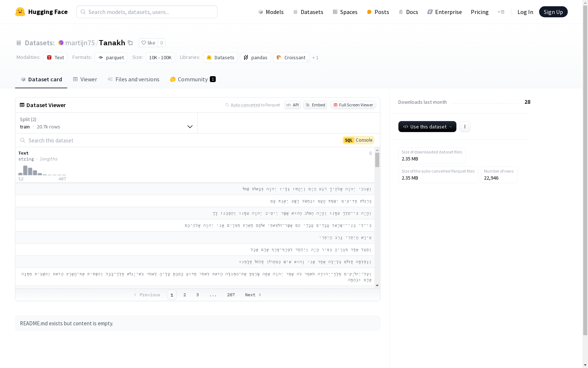
Task: Go to Models in top navigation
Action: (271, 12)
